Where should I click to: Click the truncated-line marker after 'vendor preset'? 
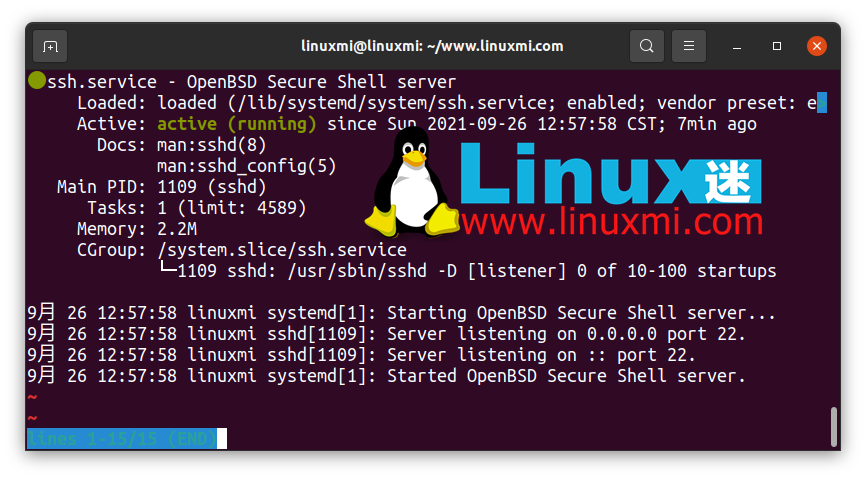822,103
